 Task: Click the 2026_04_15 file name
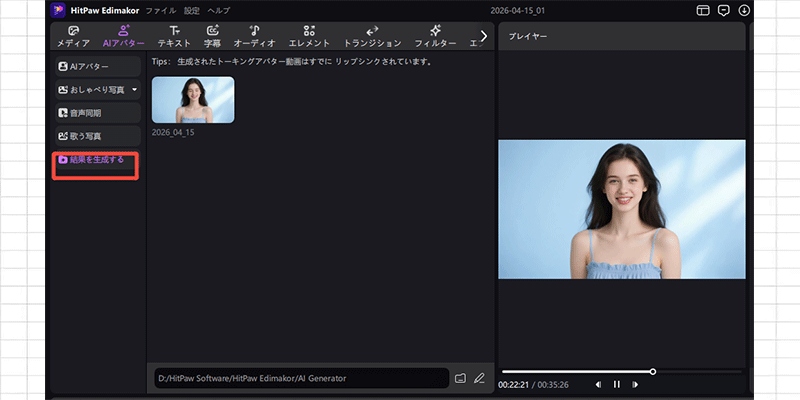[173, 133]
